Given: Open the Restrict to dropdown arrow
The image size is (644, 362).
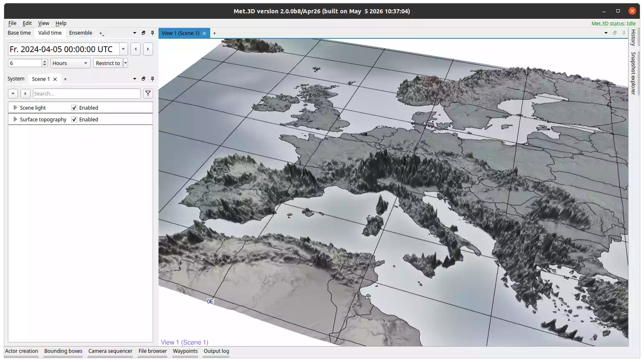Looking at the screenshot, I should 126,63.
